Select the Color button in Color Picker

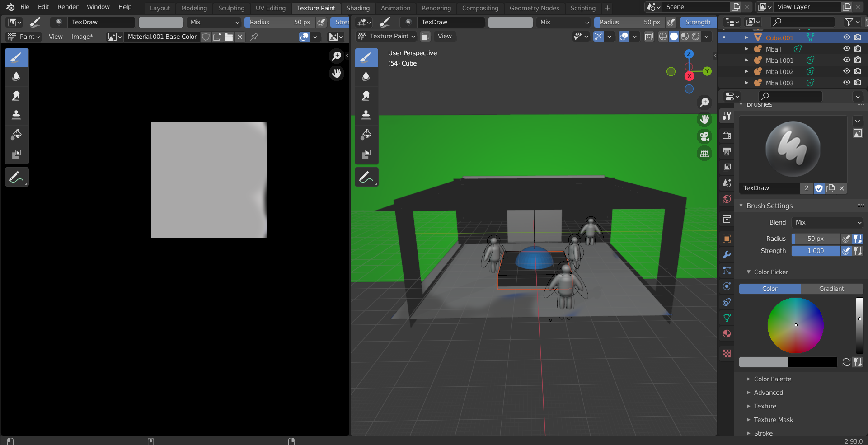coord(769,289)
